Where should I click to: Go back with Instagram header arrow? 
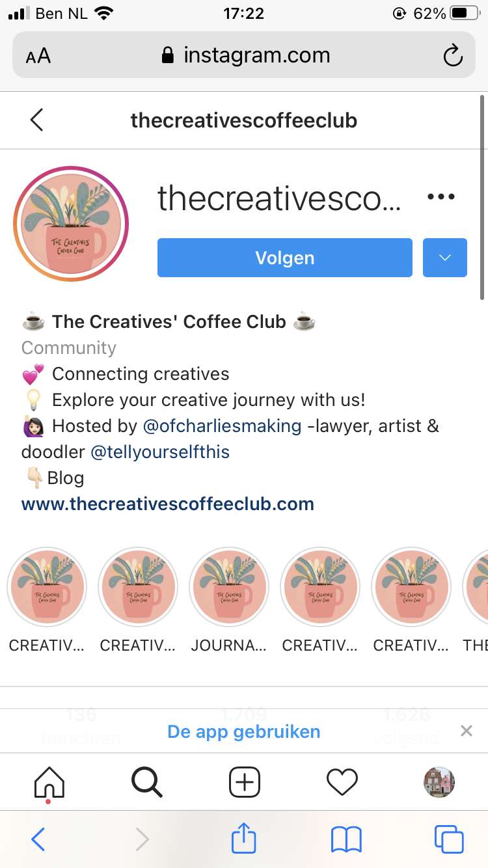point(37,120)
